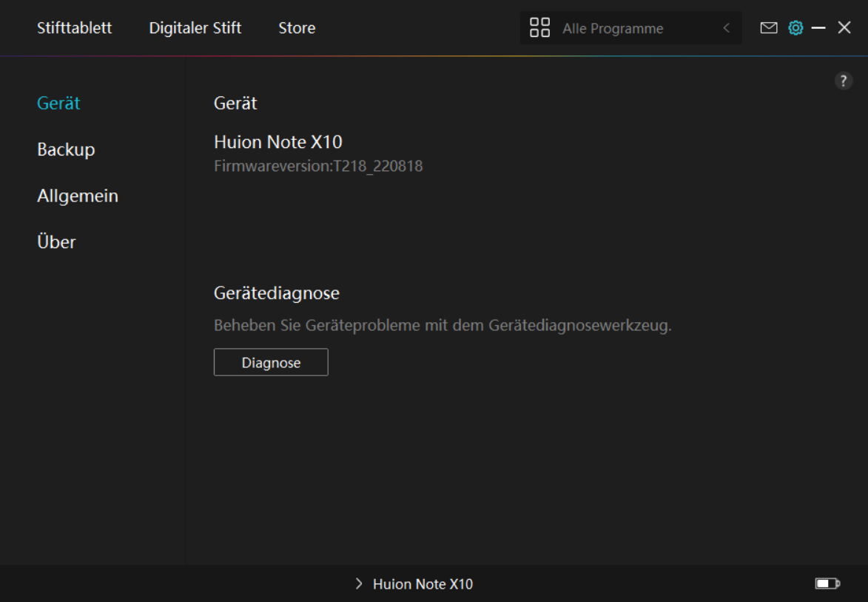Minimize the Huion driver window
The height and width of the screenshot is (602, 868).
(x=818, y=27)
